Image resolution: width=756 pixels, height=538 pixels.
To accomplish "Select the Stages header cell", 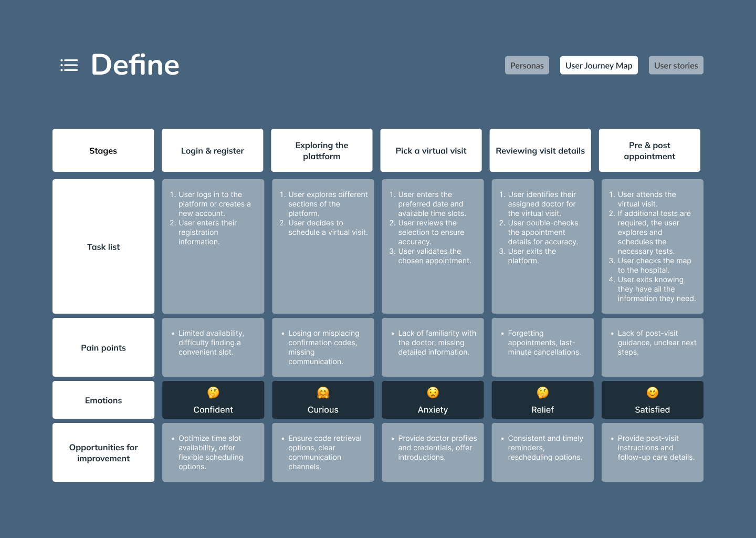I will 103,151.
